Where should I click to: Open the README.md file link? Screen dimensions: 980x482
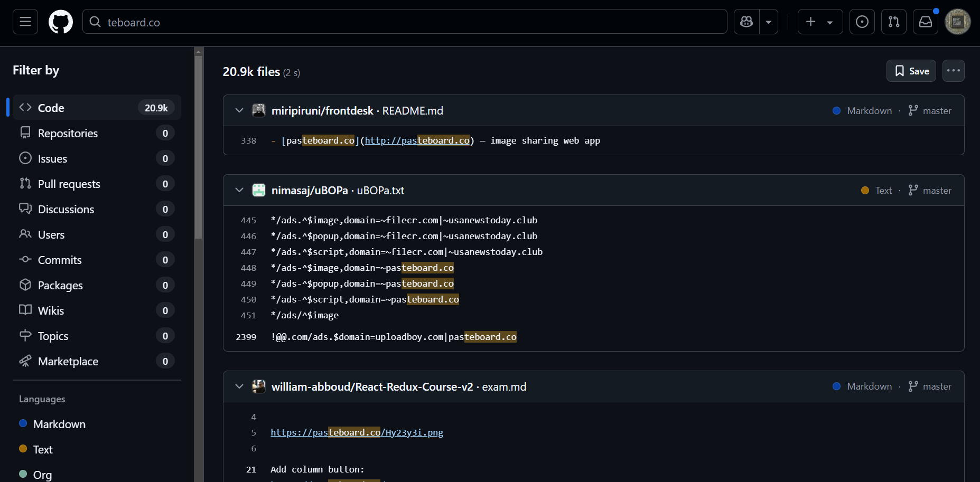point(413,110)
